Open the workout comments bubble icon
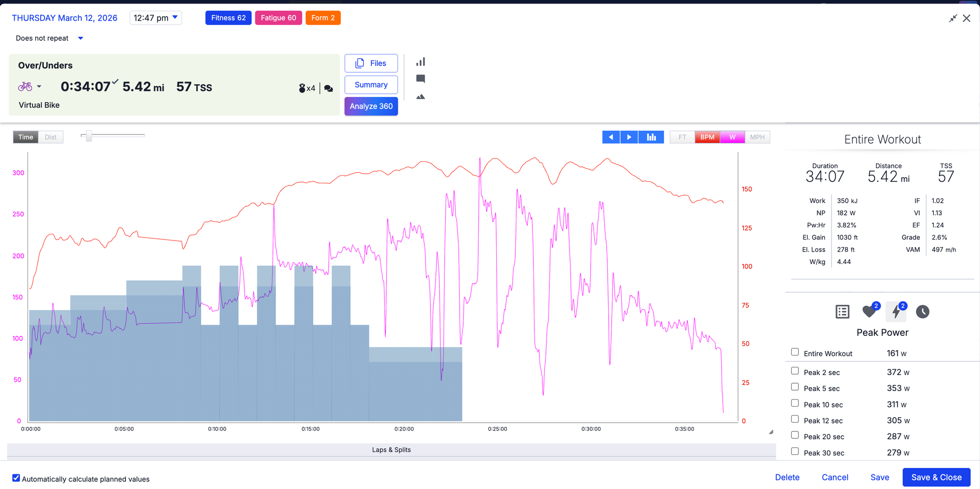The image size is (980, 489). (329, 88)
